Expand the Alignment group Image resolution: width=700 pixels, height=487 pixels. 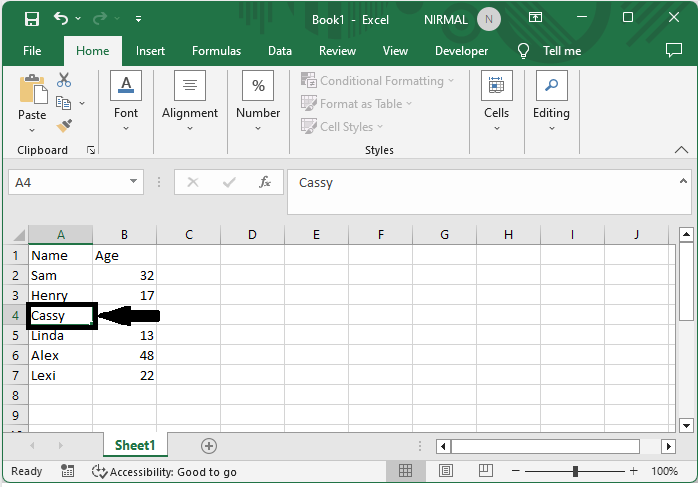190,102
